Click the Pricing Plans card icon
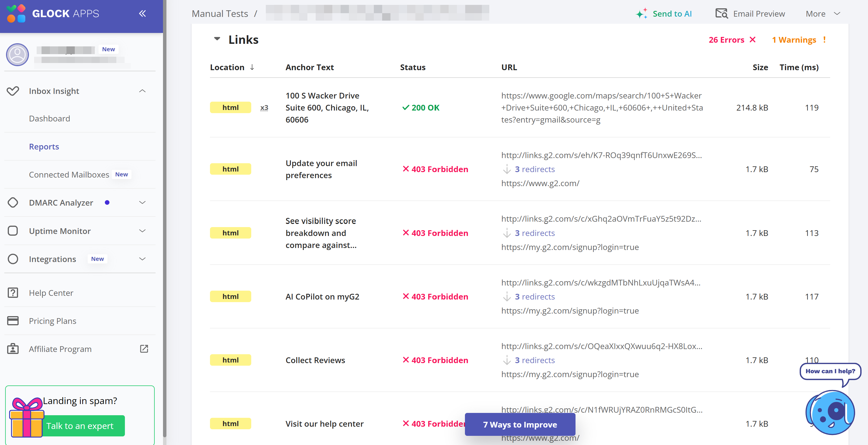The width and height of the screenshot is (868, 445). coord(13,321)
